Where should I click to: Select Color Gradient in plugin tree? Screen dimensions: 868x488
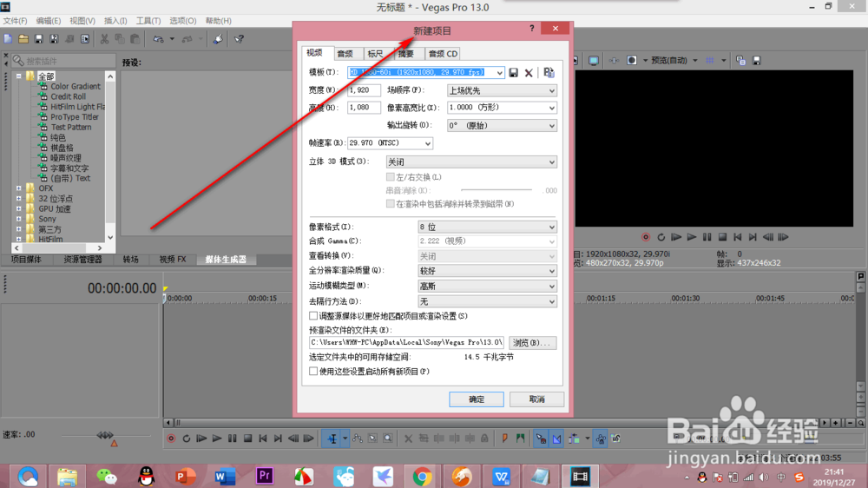pyautogui.click(x=76, y=87)
